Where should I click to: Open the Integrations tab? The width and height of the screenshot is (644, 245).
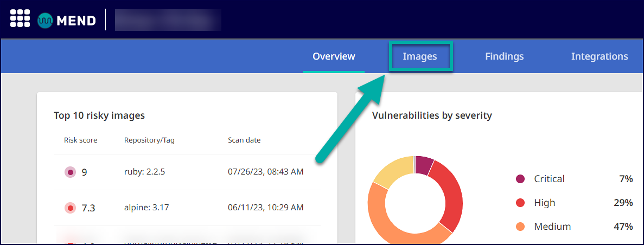point(600,56)
